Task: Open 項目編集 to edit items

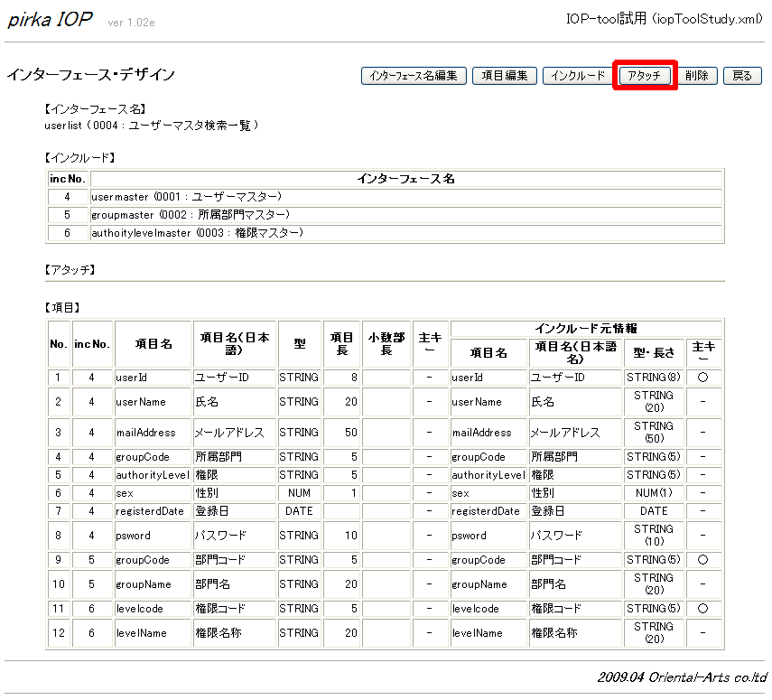Action: tap(506, 76)
